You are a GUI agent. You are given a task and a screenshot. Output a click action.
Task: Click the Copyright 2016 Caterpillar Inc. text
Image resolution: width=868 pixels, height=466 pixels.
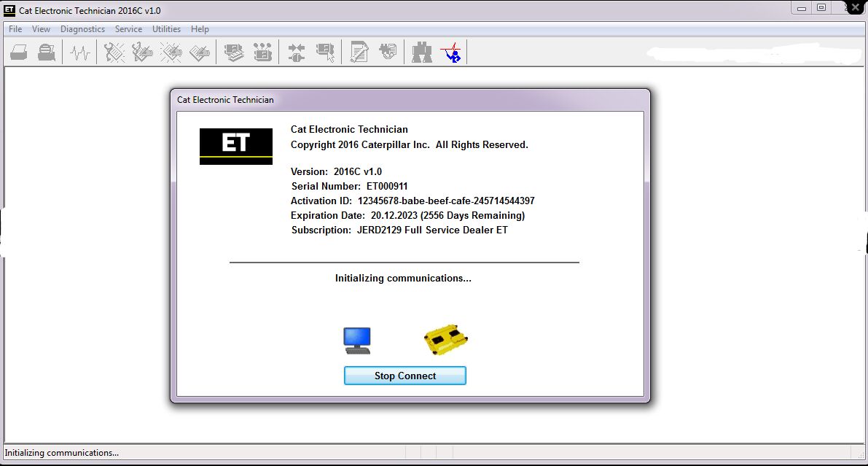(409, 144)
